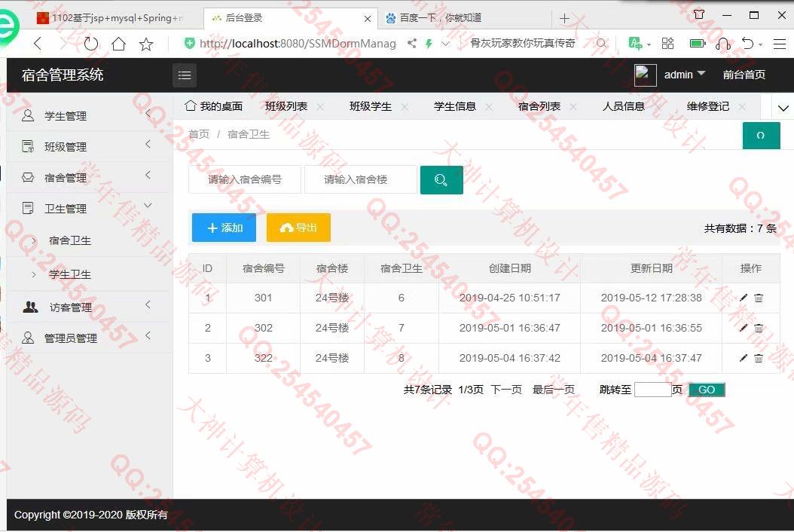
Task: Close the 后台登录 browser tab
Action: tap(368, 19)
